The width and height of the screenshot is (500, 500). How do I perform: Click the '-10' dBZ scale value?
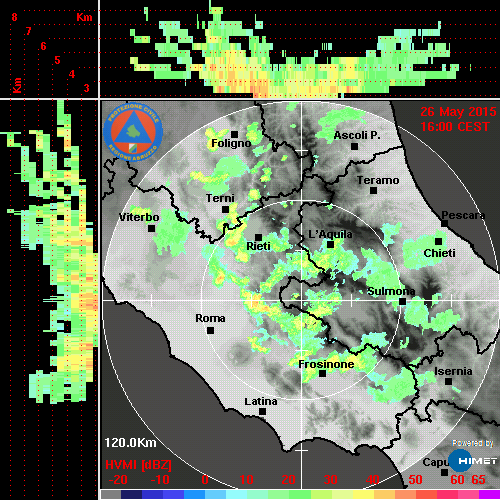160,480
